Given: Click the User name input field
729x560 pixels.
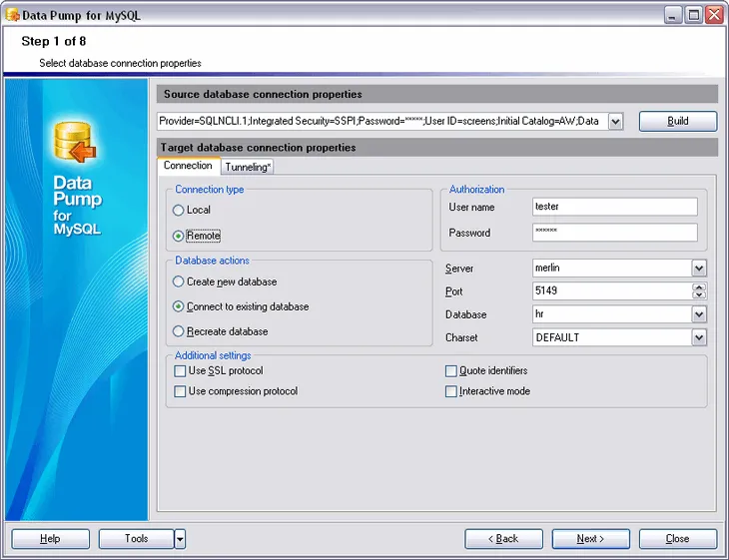Looking at the screenshot, I should click(614, 207).
